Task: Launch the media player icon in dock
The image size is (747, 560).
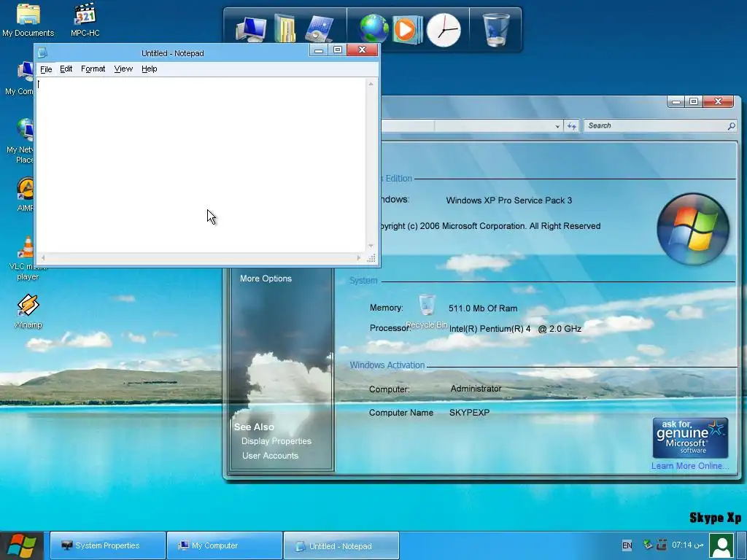Action: coord(407,29)
